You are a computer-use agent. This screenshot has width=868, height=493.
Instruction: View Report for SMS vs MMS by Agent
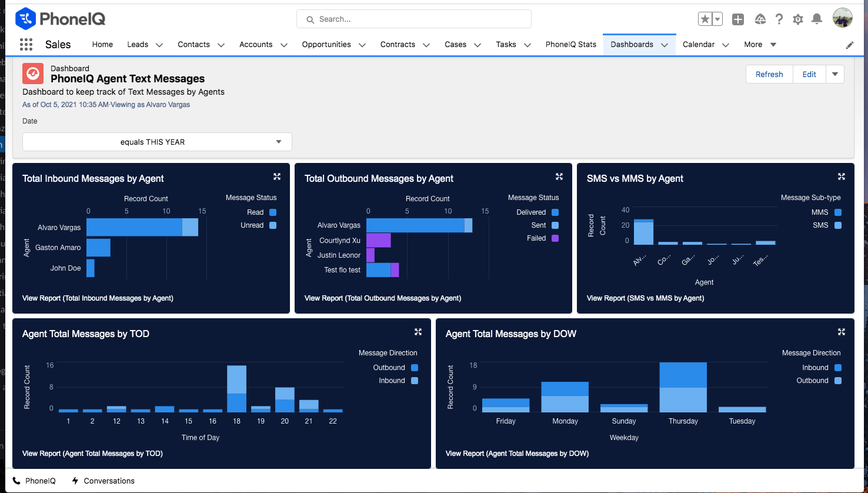[x=646, y=298]
